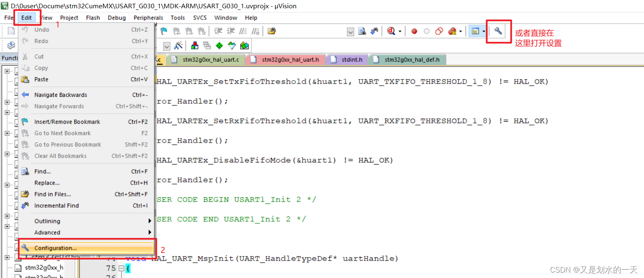Image resolution: width=644 pixels, height=278 pixels.
Task: Open the Tools menu
Action: point(178,18)
